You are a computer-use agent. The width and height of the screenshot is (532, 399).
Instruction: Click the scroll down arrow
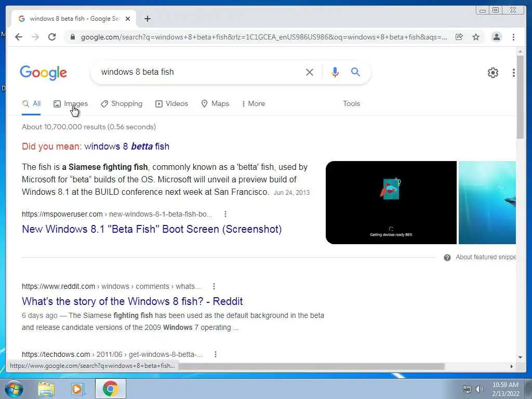click(x=520, y=357)
